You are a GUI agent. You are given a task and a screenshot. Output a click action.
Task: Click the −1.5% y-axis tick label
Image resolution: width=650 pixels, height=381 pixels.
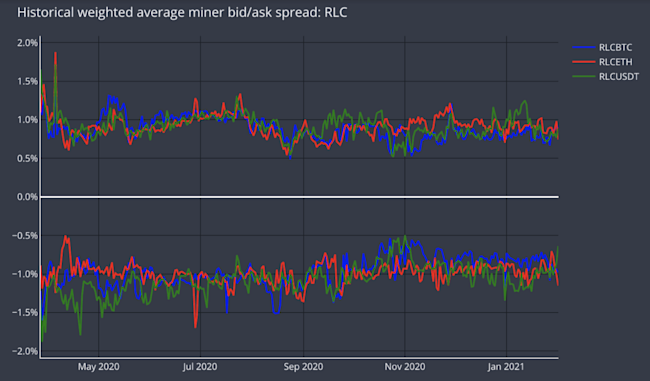pyautogui.click(x=25, y=313)
